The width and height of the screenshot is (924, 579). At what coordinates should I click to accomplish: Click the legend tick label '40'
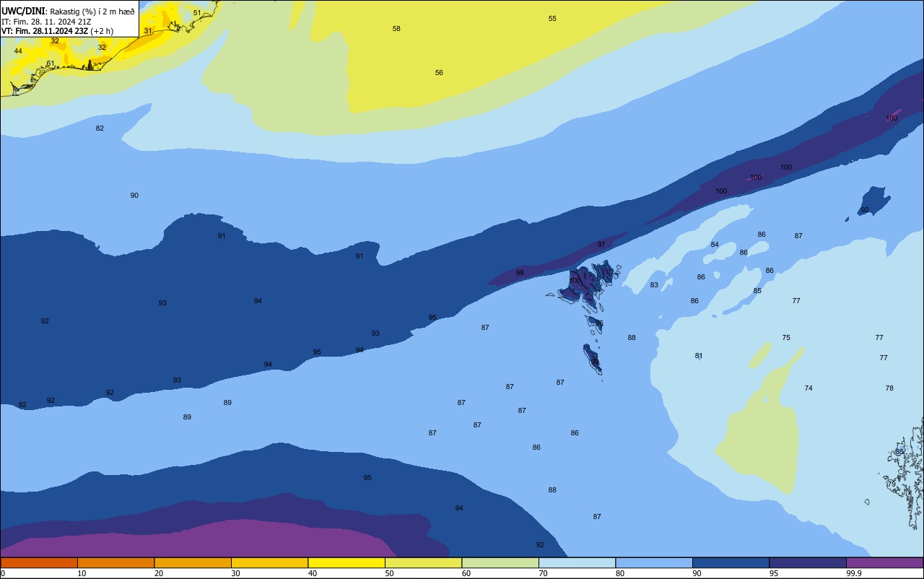313,573
